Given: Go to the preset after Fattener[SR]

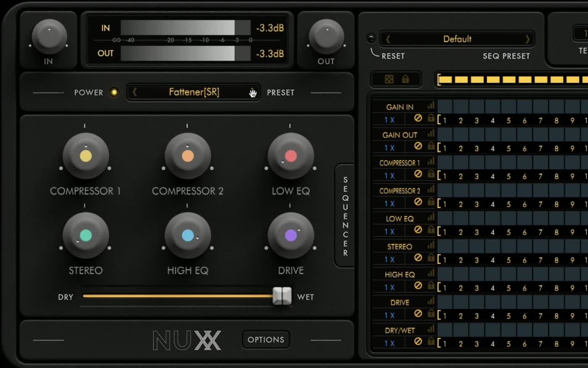Looking at the screenshot, I should click(x=253, y=92).
